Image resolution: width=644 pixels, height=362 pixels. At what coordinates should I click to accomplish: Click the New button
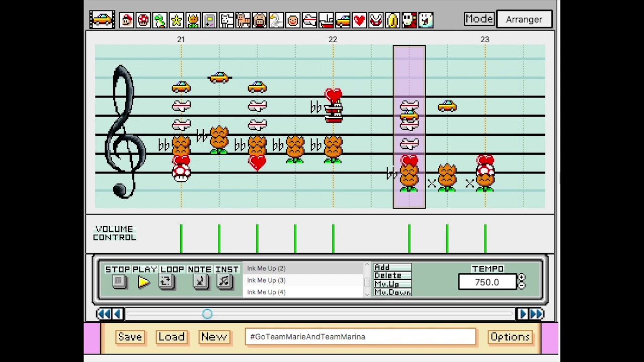(x=214, y=337)
